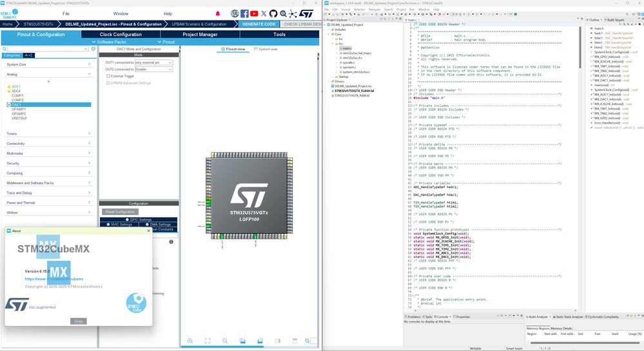Fit the pinout view to the window
The height and width of the screenshot is (351, 644).
[208, 341]
